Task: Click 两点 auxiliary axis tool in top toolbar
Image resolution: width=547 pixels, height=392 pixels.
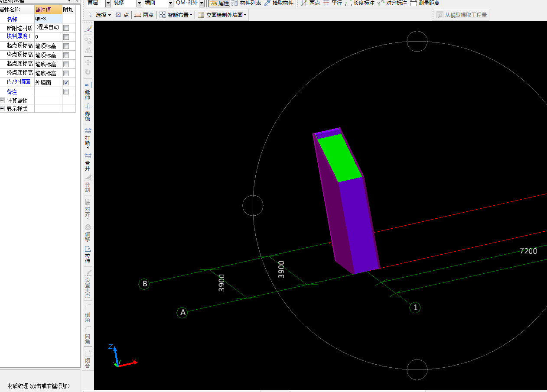Action: pos(310,3)
